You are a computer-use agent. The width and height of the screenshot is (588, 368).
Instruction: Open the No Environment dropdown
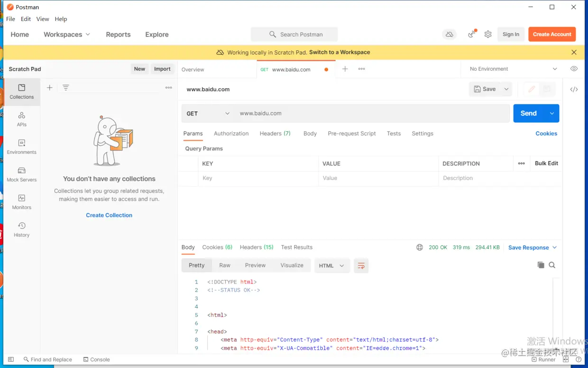point(513,69)
